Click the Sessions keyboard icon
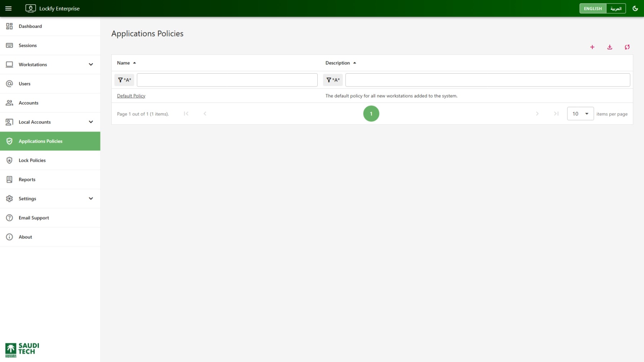The width and height of the screenshot is (644, 362). click(9, 45)
